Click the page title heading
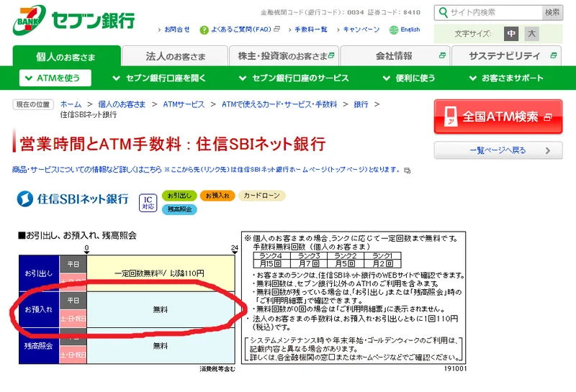 172,144
